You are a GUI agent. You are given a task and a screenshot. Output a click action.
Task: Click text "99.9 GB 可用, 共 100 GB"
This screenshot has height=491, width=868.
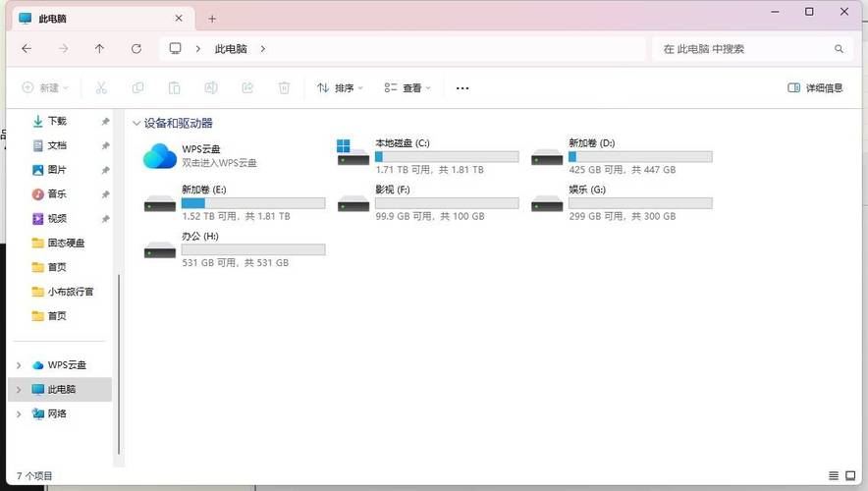[429, 216]
